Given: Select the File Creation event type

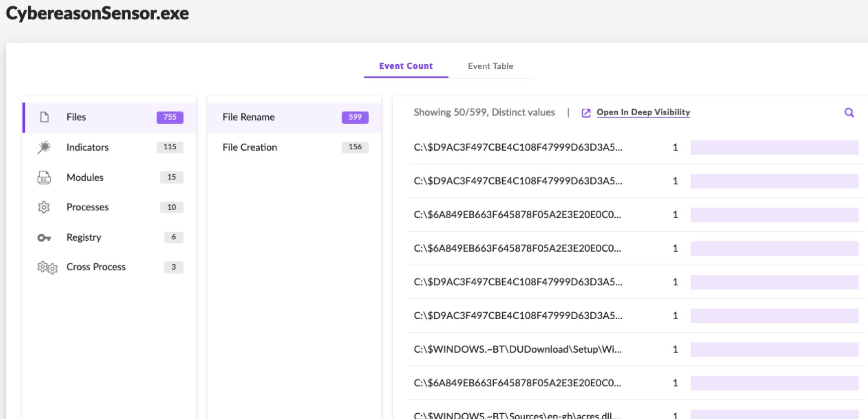Looking at the screenshot, I should pyautogui.click(x=250, y=147).
